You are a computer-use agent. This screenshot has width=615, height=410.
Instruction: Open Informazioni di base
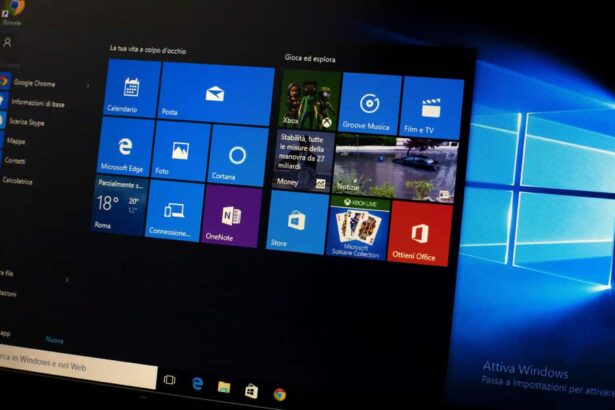coord(38,103)
